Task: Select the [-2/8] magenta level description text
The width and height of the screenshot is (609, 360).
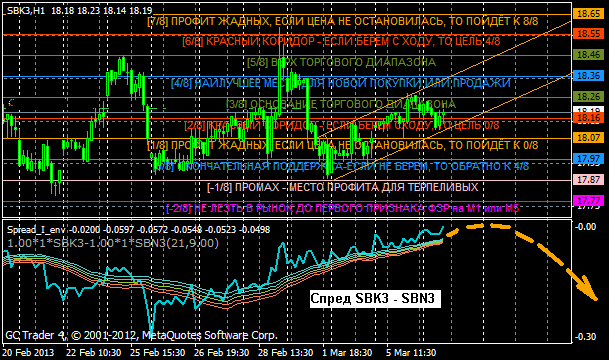Action: click(x=342, y=208)
